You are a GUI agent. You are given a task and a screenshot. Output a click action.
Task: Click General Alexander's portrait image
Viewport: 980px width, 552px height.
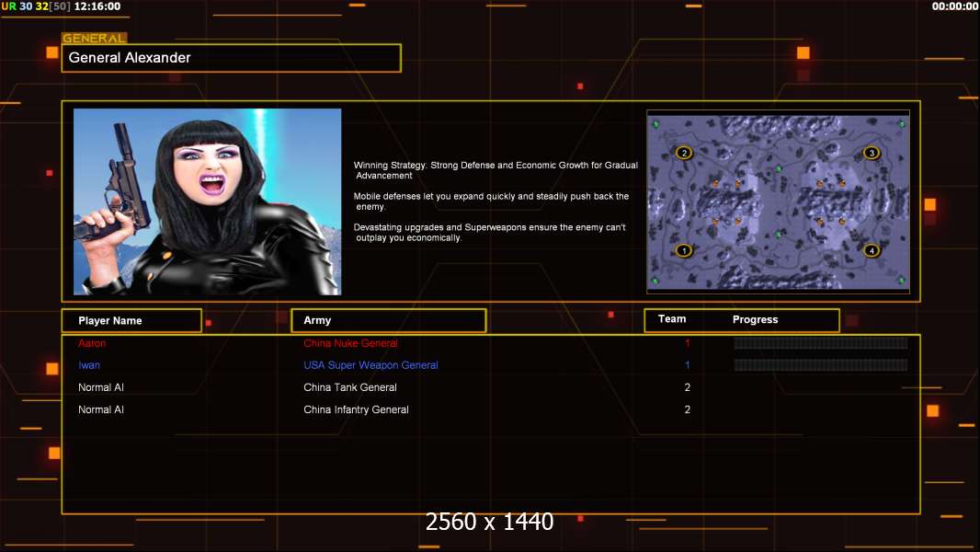(208, 201)
